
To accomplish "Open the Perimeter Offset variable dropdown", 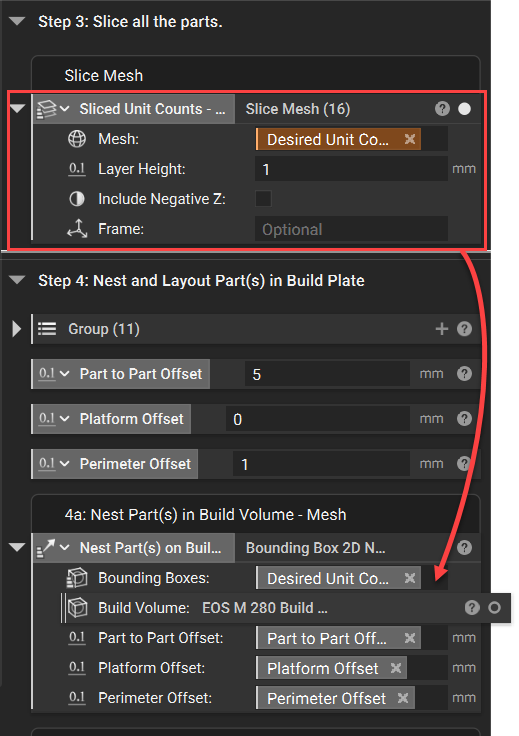I will coord(65,464).
